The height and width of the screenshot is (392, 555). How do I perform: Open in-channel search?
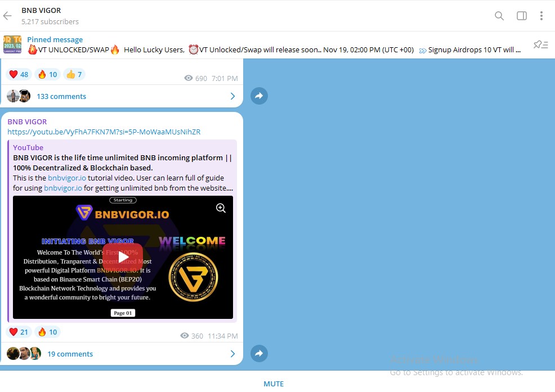tap(499, 16)
